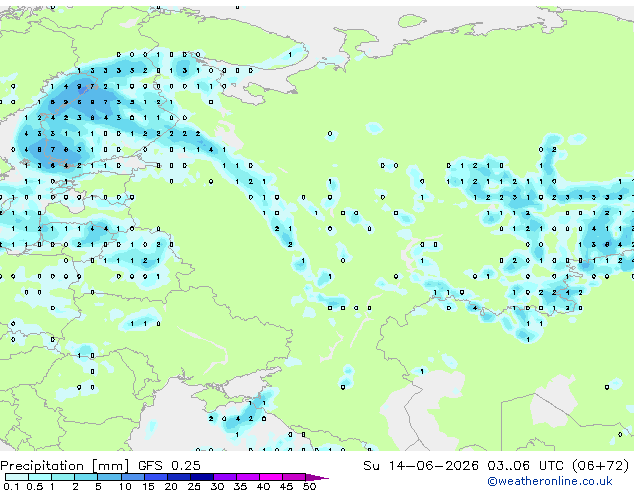The height and width of the screenshot is (490, 634).
Task: Click the legend value label '0.5'
Action: coord(34,486)
